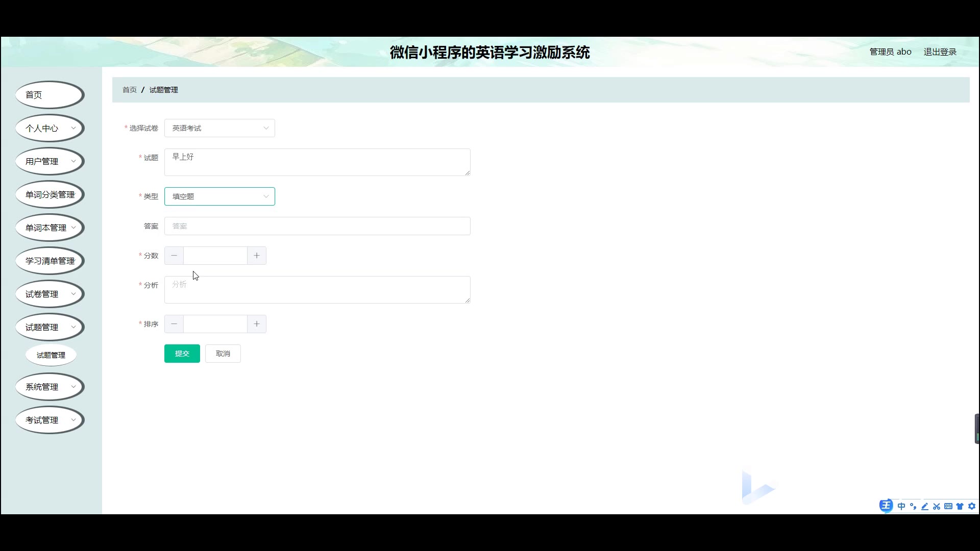This screenshot has width=980, height=551.
Task: Toggle IME Chinese/English 中 mode
Action: pos(901,506)
